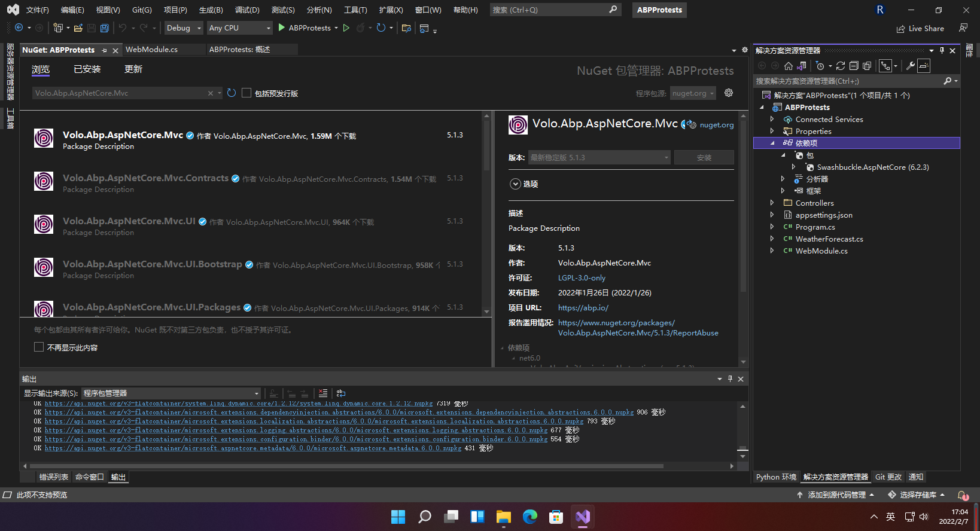The image size is (980, 531).
Task: Expand the Connected Services node
Action: click(772, 120)
